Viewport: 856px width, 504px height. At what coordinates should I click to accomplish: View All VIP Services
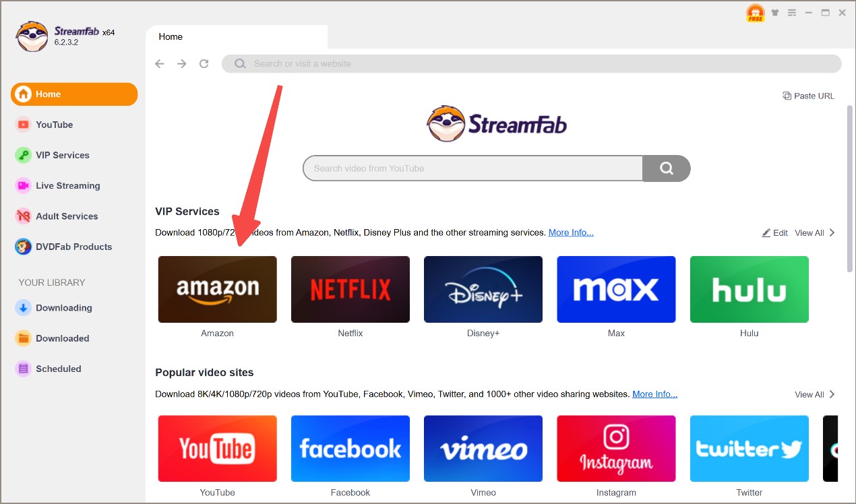[x=809, y=232]
